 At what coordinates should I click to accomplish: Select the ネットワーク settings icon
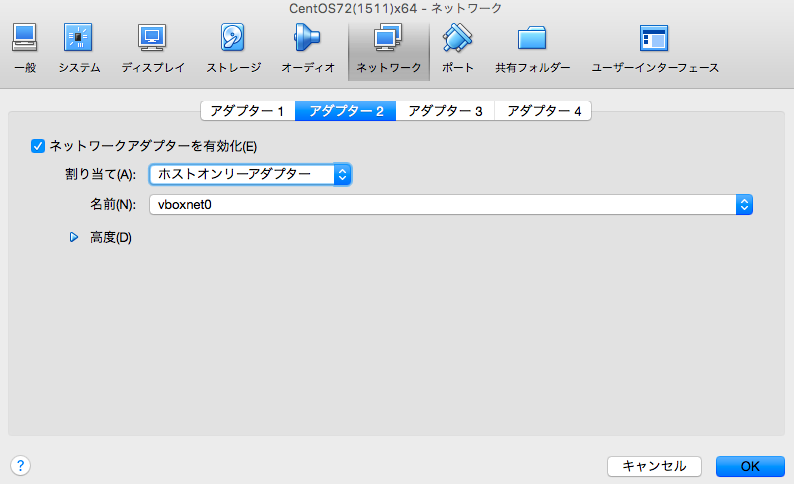[x=388, y=51]
